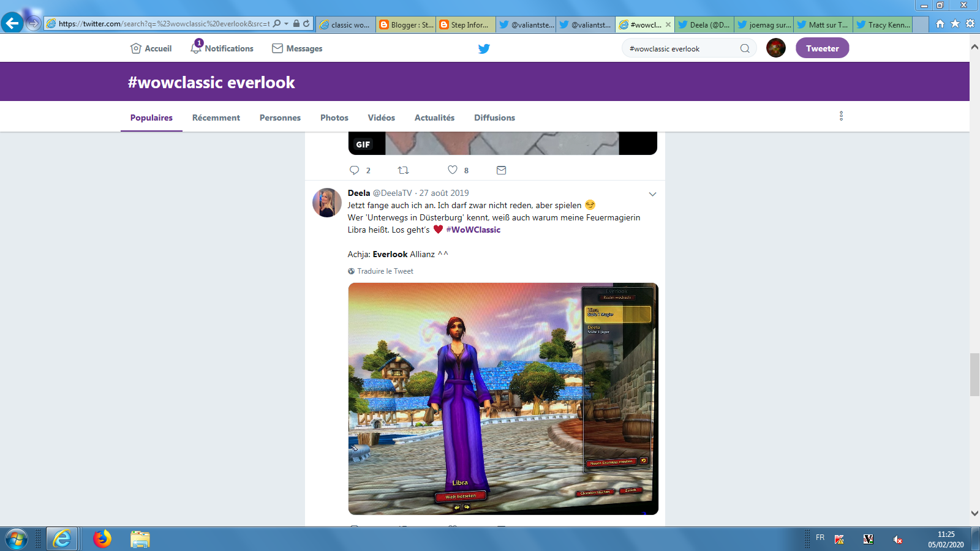Retweet the GIF tweet
This screenshot has height=551, width=980.
point(403,170)
